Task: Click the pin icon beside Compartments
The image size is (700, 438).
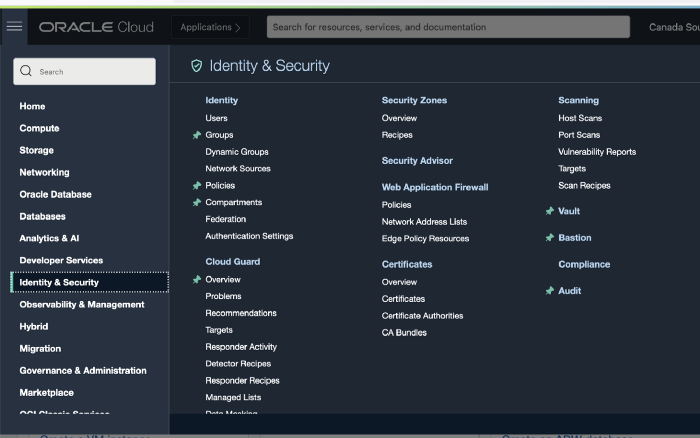Action: point(197,203)
